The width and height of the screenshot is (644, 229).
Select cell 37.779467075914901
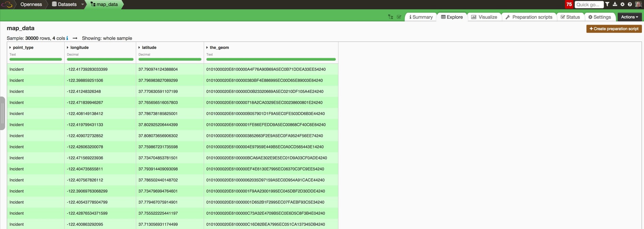click(x=170, y=202)
